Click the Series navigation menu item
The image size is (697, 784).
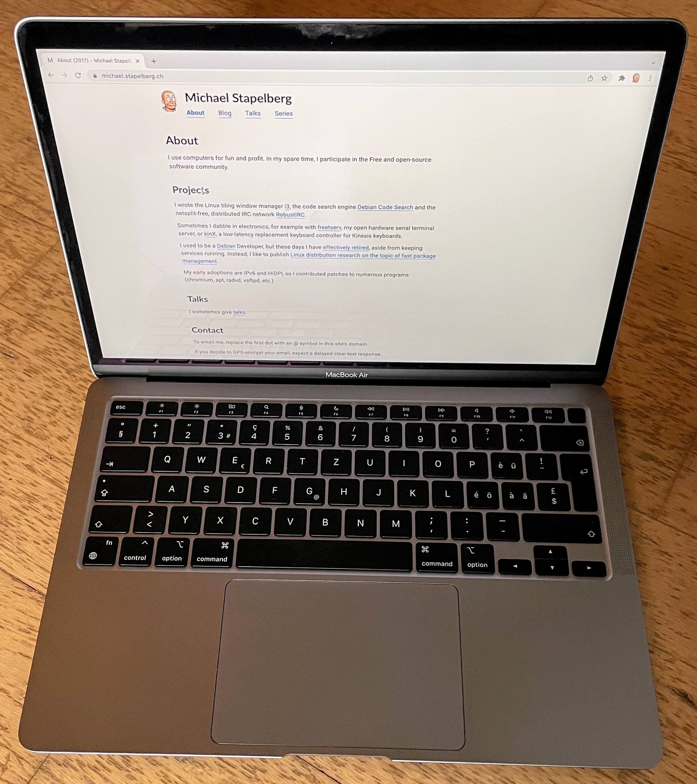pyautogui.click(x=283, y=113)
